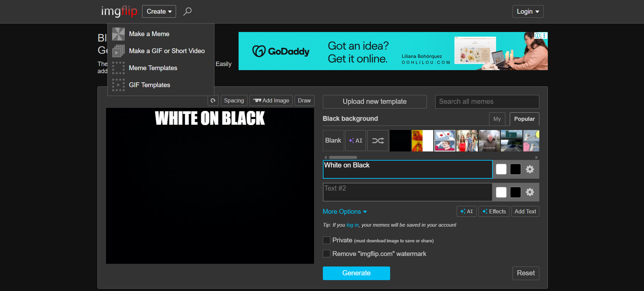Click the search magnifier icon in header

point(187,12)
